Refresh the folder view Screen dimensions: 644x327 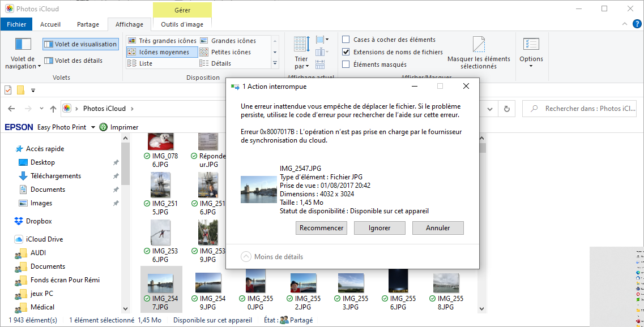tap(507, 109)
